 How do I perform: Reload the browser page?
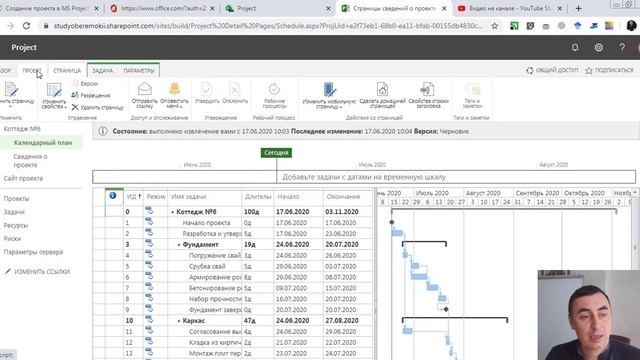click(27, 26)
